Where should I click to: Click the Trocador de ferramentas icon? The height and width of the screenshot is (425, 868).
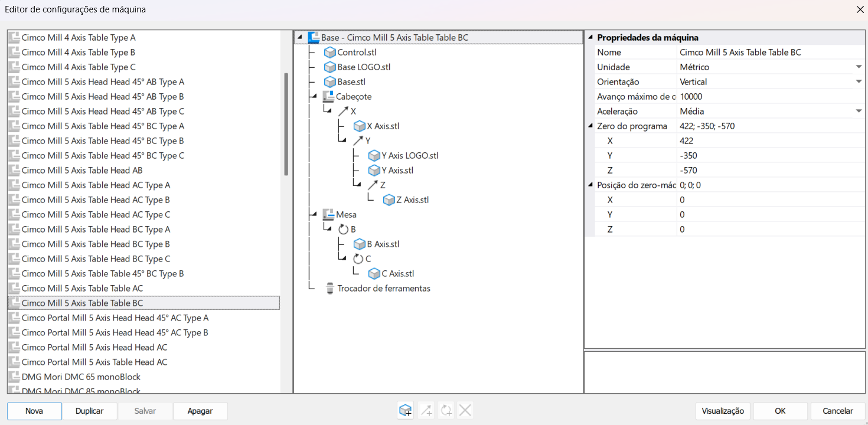pyautogui.click(x=330, y=289)
